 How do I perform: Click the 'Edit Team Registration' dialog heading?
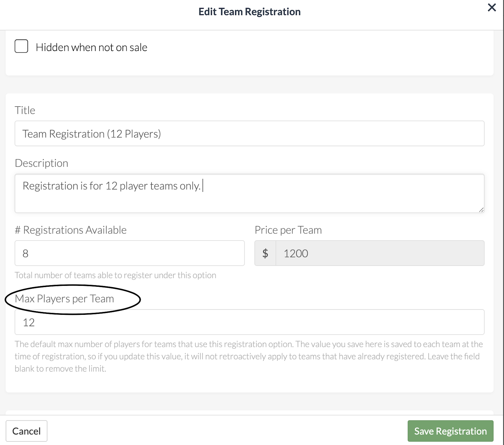pos(249,12)
